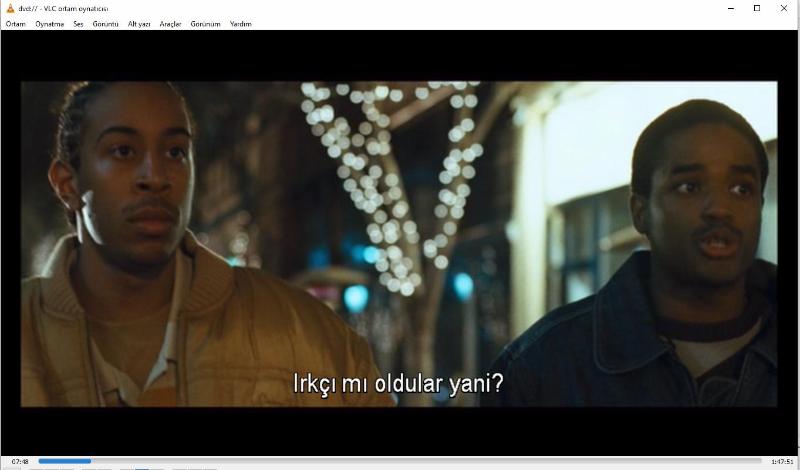Open the Görünüm menu
The height and width of the screenshot is (470, 800).
205,23
